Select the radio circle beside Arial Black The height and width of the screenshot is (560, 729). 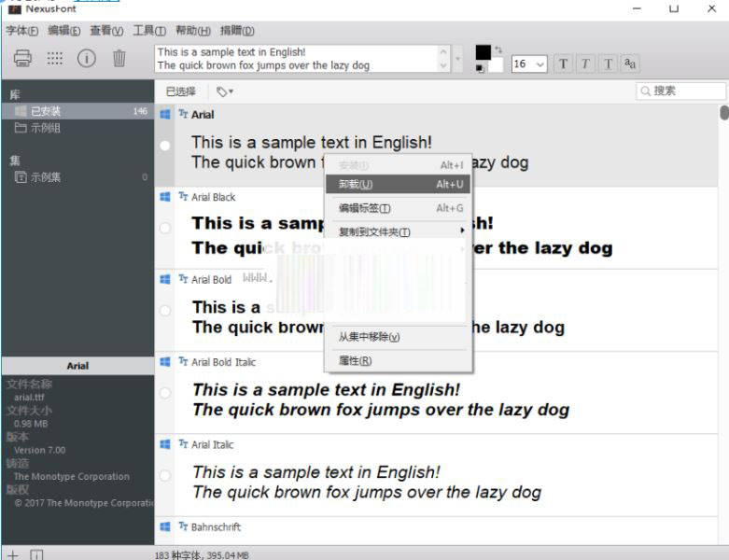[165, 229]
